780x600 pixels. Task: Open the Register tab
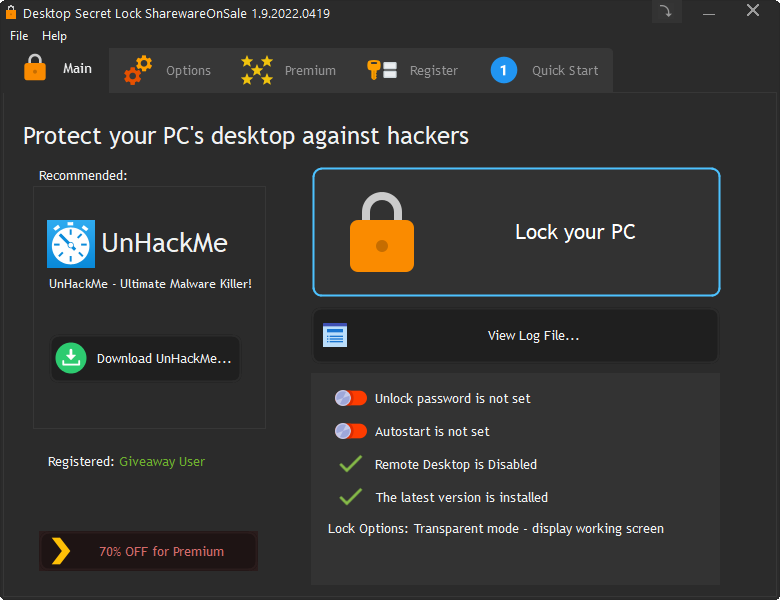(412, 71)
